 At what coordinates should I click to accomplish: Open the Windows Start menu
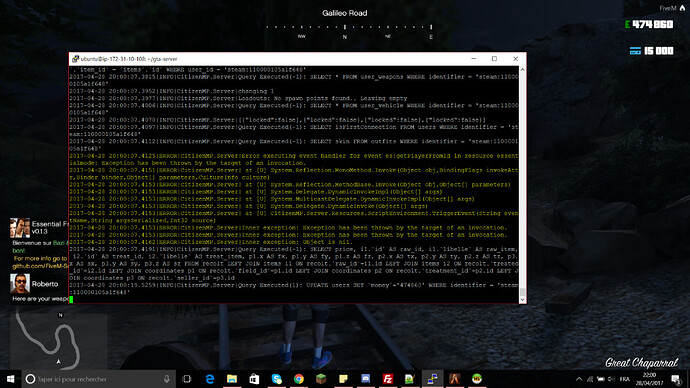click(11, 379)
